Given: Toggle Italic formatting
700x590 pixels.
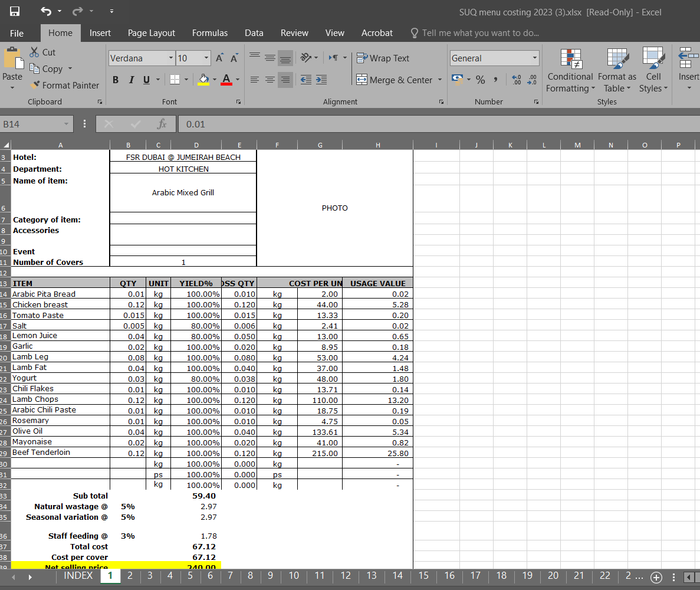Looking at the screenshot, I should click(x=131, y=80).
